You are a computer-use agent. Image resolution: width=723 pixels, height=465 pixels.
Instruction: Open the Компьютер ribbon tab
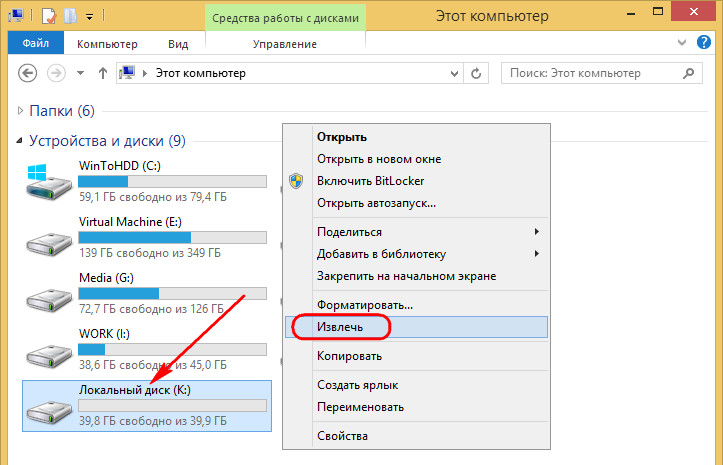tap(107, 44)
